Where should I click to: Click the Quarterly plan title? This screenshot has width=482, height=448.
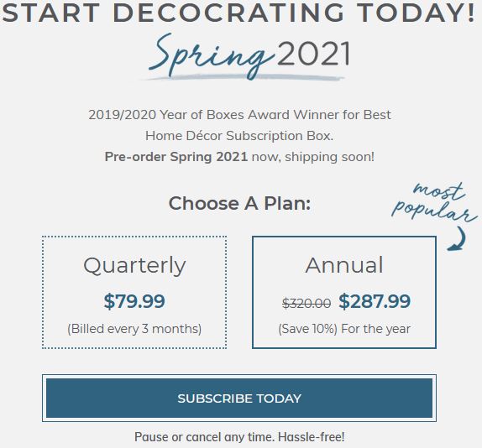134,266
